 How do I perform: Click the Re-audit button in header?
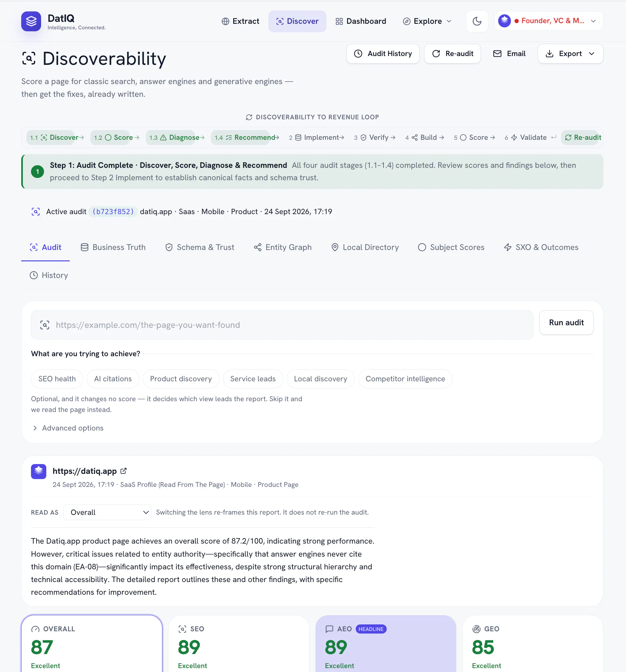pyautogui.click(x=453, y=54)
